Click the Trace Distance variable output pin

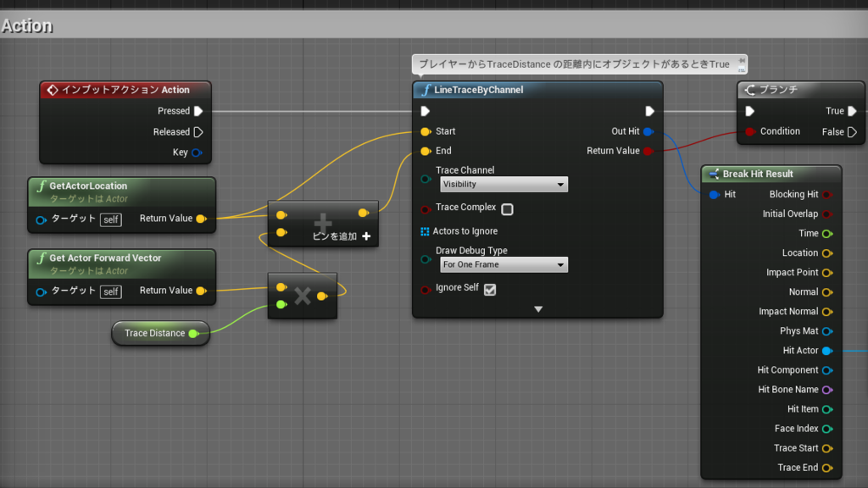(193, 333)
